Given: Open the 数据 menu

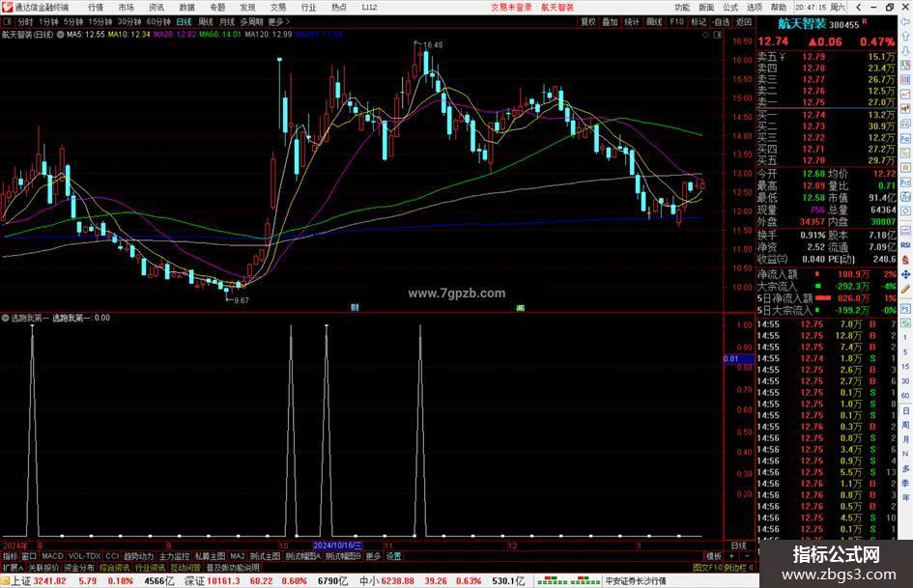Looking at the screenshot, I should (x=186, y=8).
